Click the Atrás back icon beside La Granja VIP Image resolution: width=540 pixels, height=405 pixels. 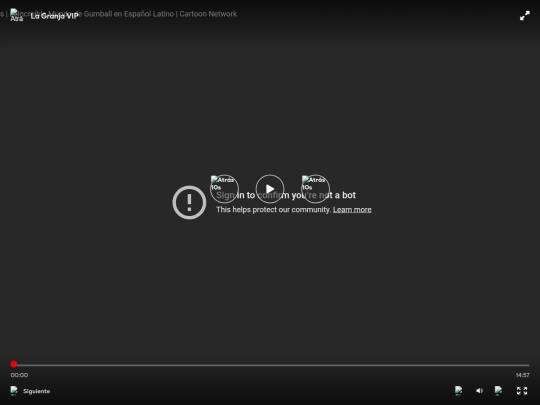point(16,15)
